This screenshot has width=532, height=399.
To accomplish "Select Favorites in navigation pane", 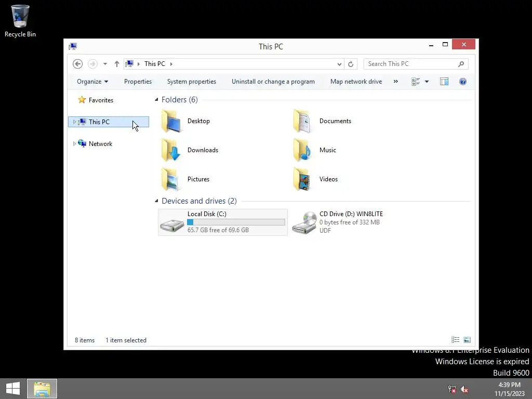I will click(x=101, y=100).
